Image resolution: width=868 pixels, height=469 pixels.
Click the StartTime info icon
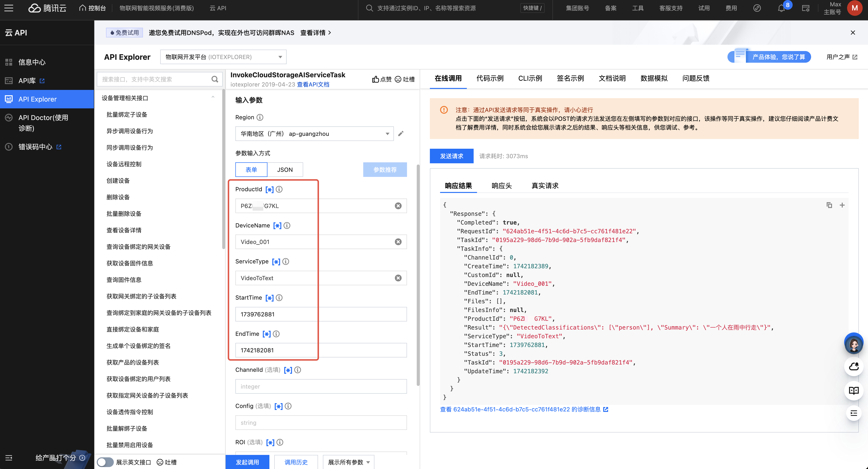coord(279,298)
